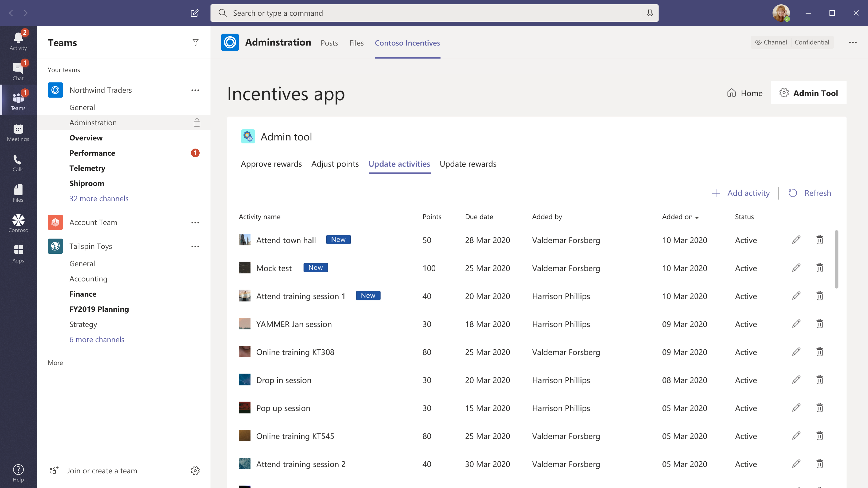Switch to the Files tab
The height and width of the screenshot is (488, 868).
356,43
